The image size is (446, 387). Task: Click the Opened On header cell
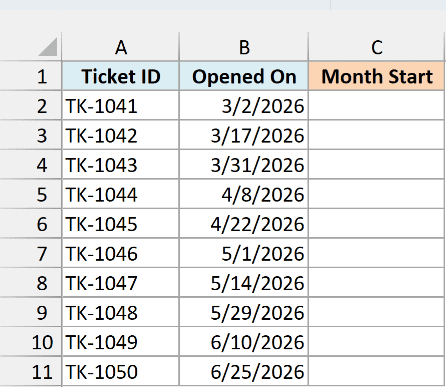[x=244, y=76]
